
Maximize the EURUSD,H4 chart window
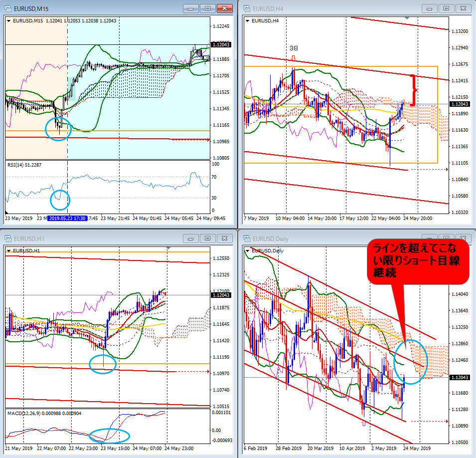[x=446, y=8]
